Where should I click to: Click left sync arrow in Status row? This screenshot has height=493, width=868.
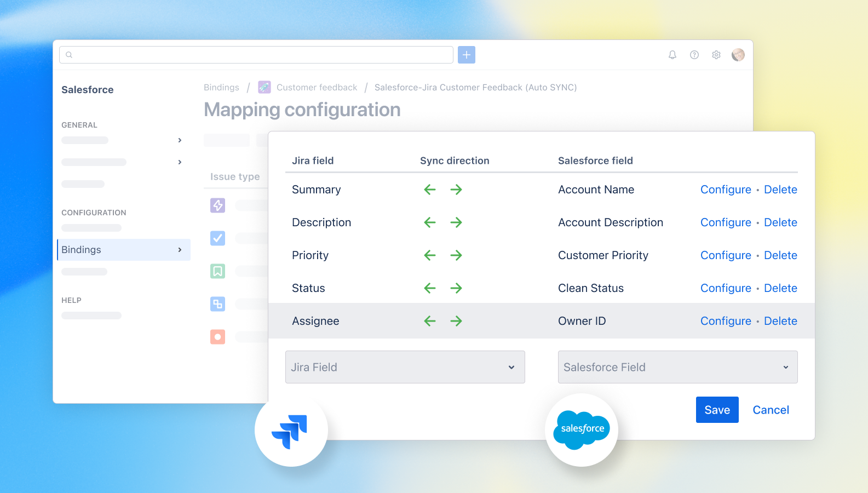pos(430,288)
